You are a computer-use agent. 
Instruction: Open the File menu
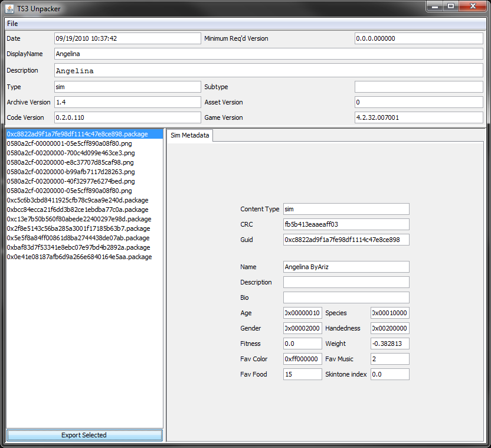[x=12, y=24]
